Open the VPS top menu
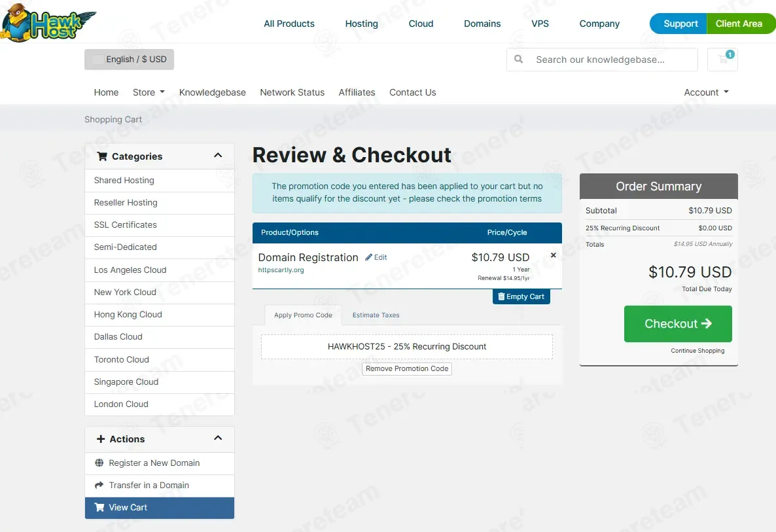The height and width of the screenshot is (532, 776). tap(540, 24)
